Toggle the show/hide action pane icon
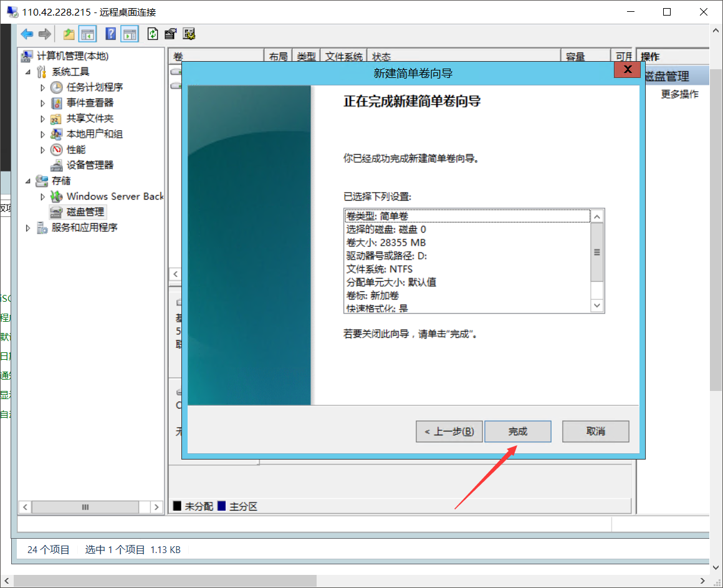The height and width of the screenshot is (588, 723). click(130, 34)
